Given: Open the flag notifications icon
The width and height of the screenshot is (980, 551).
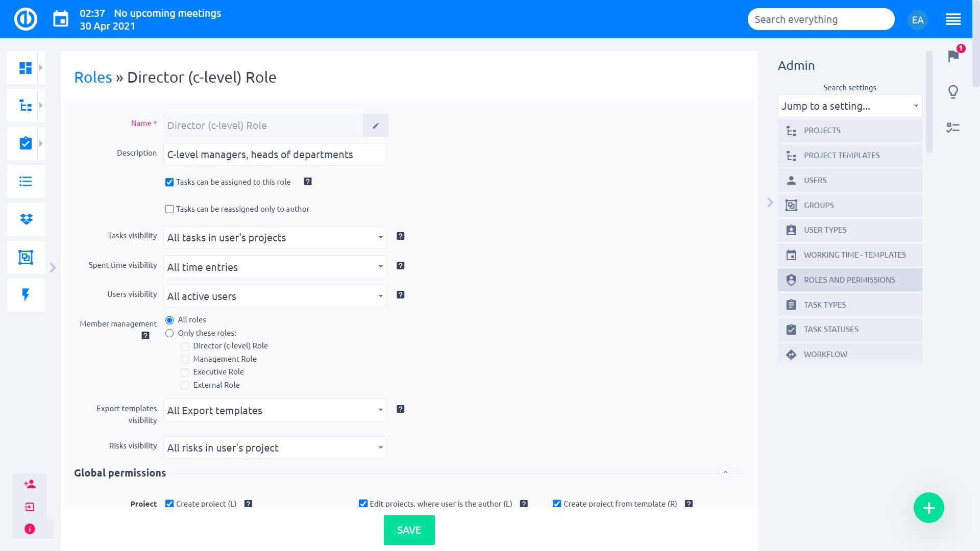Looking at the screenshot, I should click(x=953, y=56).
